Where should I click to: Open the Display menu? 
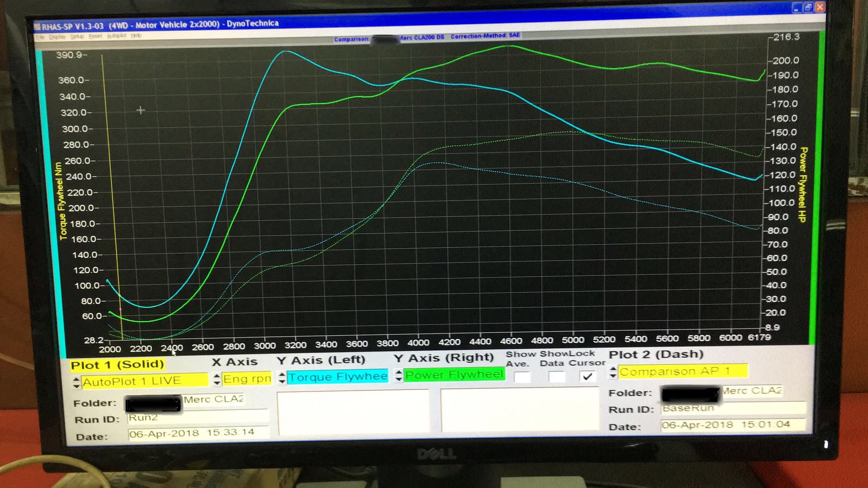57,37
